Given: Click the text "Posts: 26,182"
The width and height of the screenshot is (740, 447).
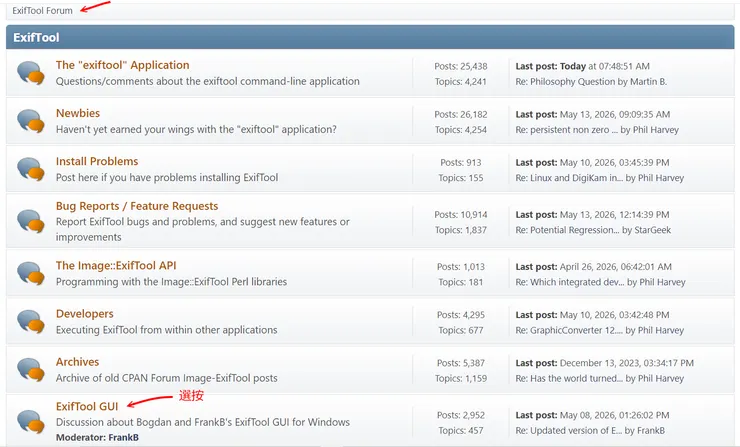Looking at the screenshot, I should click(x=461, y=115).
